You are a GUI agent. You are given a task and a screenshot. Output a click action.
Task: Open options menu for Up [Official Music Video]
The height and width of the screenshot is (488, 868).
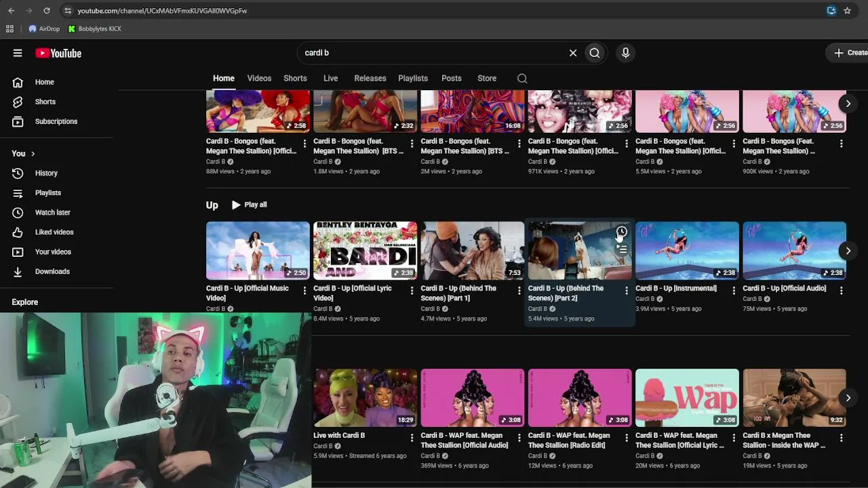click(x=304, y=291)
